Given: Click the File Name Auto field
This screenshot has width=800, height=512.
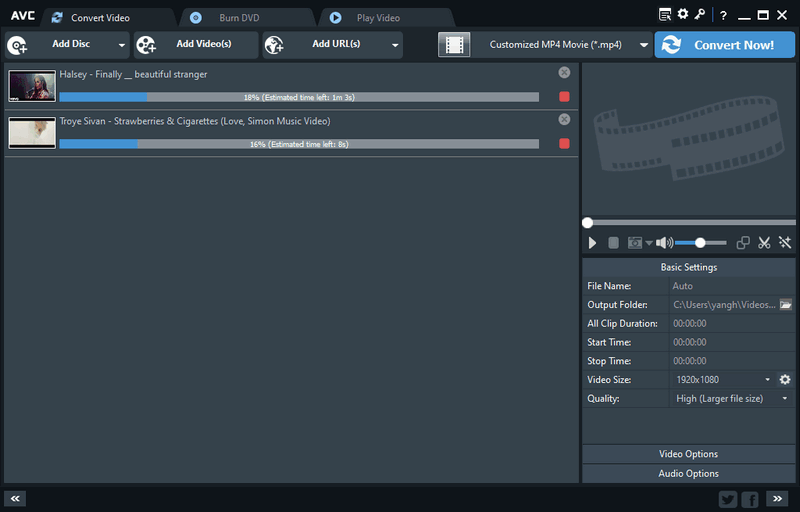Looking at the screenshot, I should click(732, 286).
